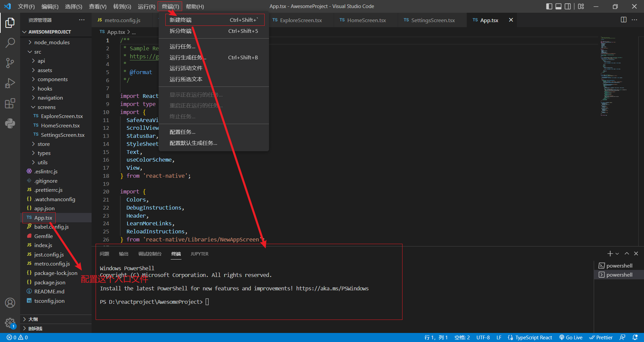Open editor more actions ellipsis
Screen dimensions: 644x342
(x=634, y=20)
